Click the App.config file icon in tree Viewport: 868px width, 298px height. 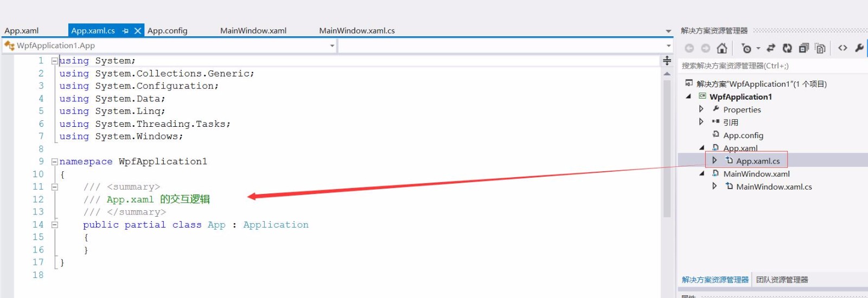(x=716, y=134)
